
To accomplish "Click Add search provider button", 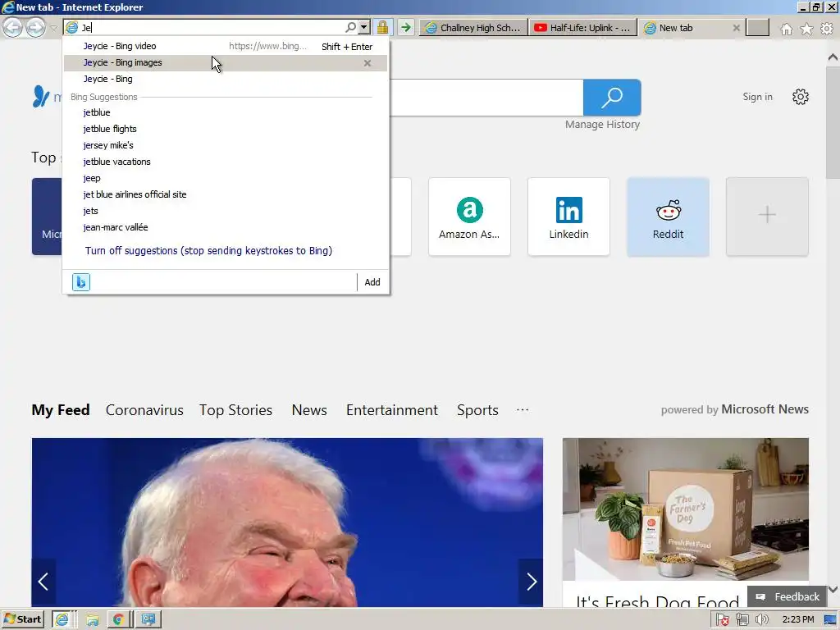I will coord(372,282).
